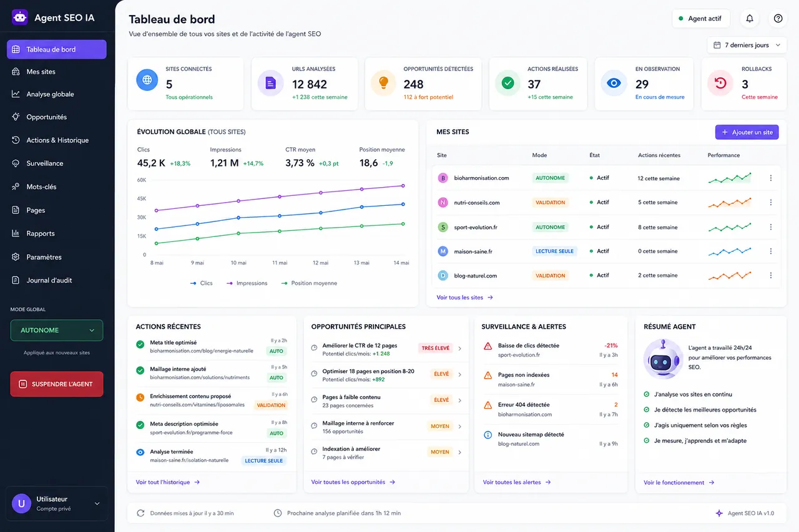Open Journal d'audit in sidebar
The height and width of the screenshot is (532, 799).
tap(57, 280)
